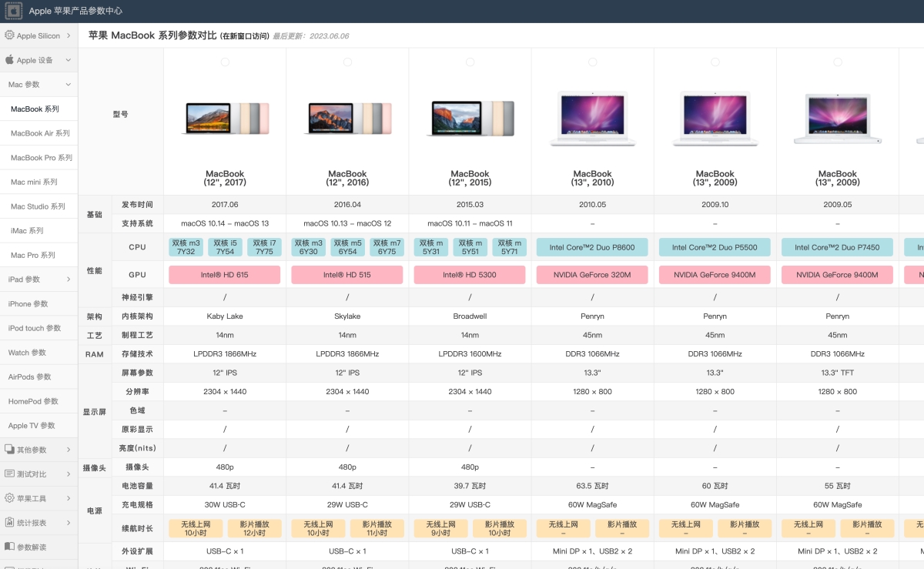Open iMac 系列 in sidebar
This screenshot has height=569, width=924.
(x=38, y=231)
